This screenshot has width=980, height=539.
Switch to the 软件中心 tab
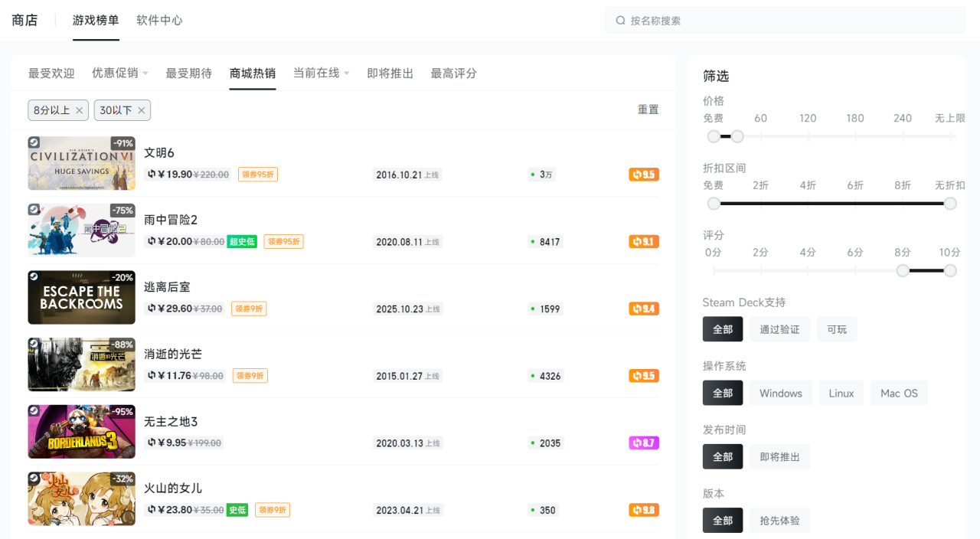coord(159,21)
